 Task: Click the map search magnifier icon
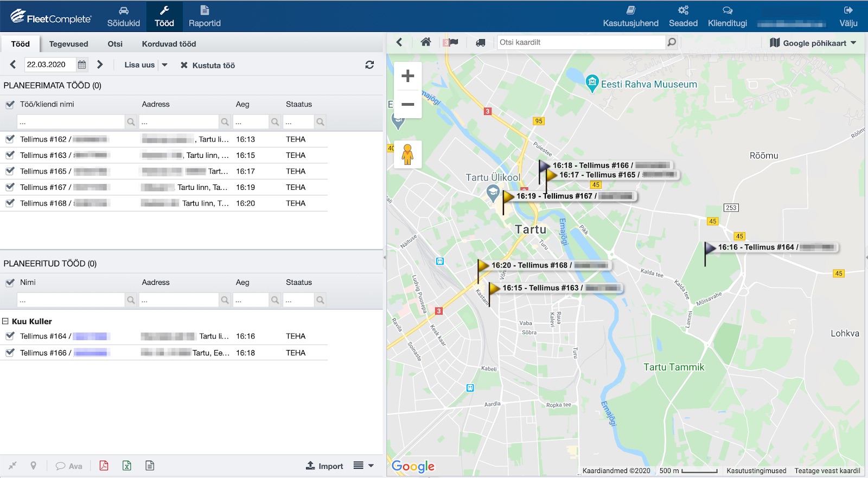pyautogui.click(x=672, y=42)
